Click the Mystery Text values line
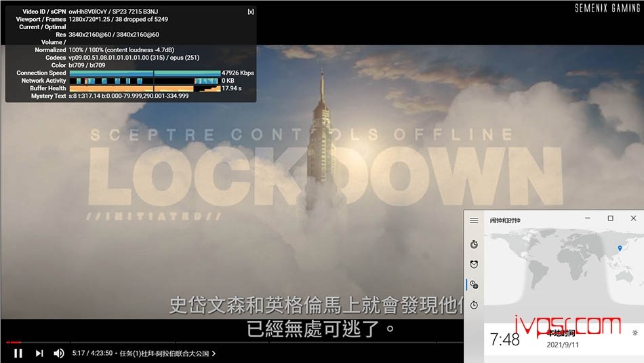Image resolution: width=644 pixels, height=363 pixels. [x=129, y=96]
